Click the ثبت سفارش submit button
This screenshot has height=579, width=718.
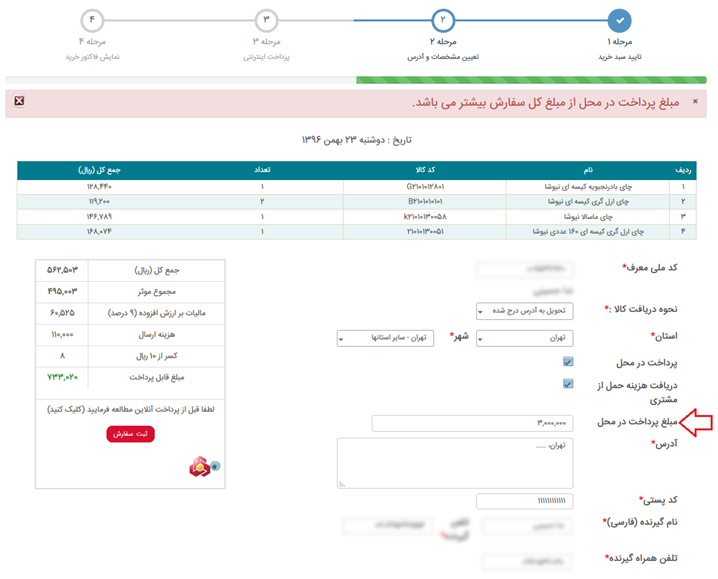(x=131, y=434)
